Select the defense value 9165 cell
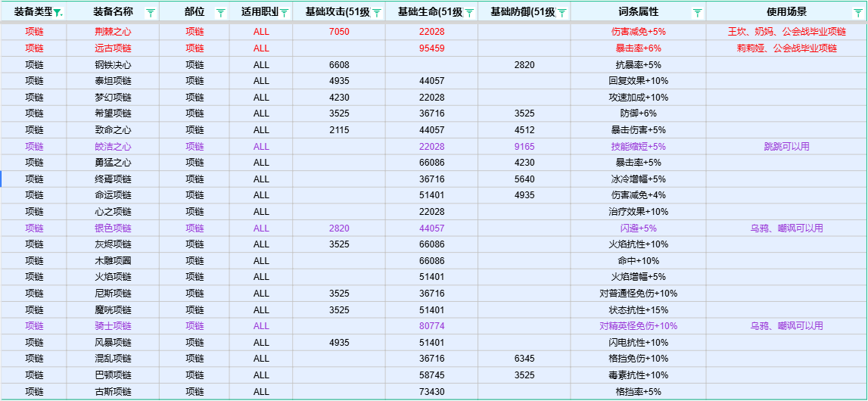868x401 pixels. click(x=524, y=147)
